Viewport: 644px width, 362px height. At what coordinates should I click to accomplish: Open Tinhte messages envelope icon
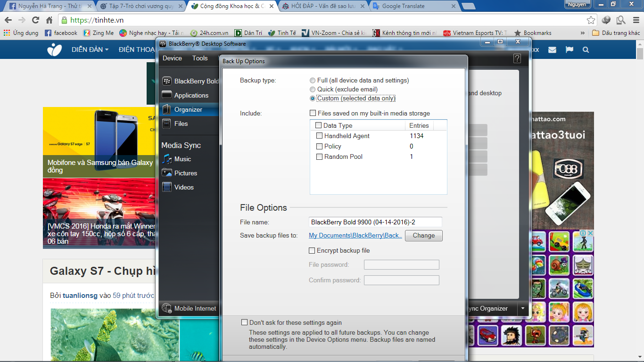tap(552, 49)
